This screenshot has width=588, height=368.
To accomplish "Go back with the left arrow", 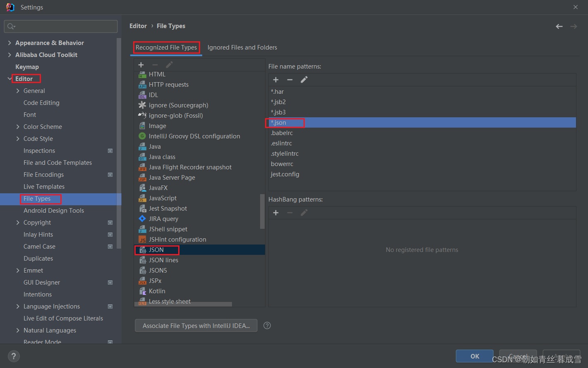I will tap(559, 26).
